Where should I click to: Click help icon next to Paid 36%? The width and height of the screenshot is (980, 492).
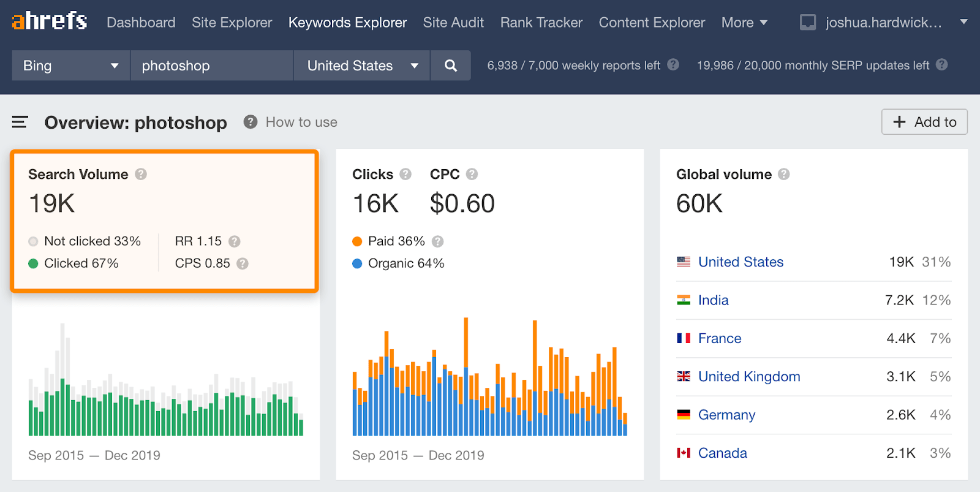tap(437, 241)
